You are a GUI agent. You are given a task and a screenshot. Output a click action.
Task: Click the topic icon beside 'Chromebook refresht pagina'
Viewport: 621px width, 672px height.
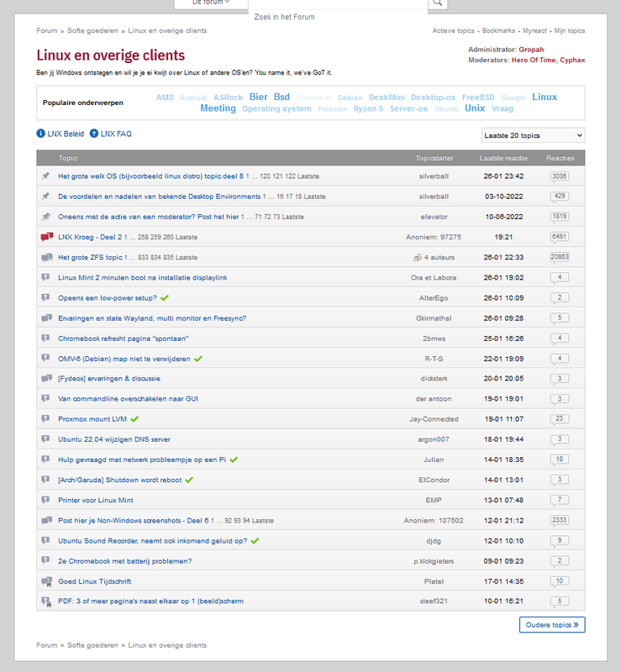pyautogui.click(x=45, y=339)
